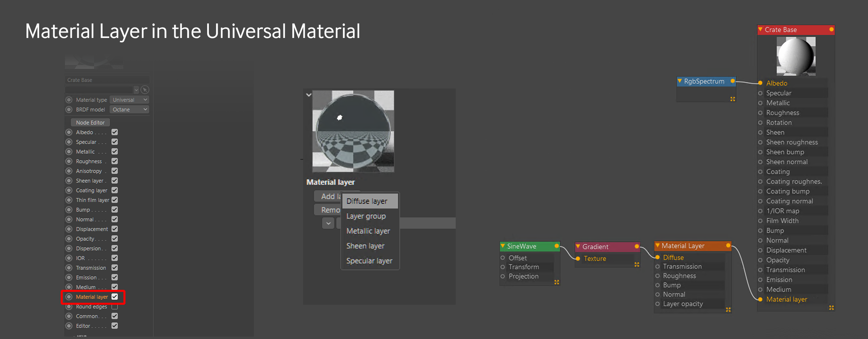Collapse the material preview using its chevron
868x339 pixels.
[x=309, y=95]
